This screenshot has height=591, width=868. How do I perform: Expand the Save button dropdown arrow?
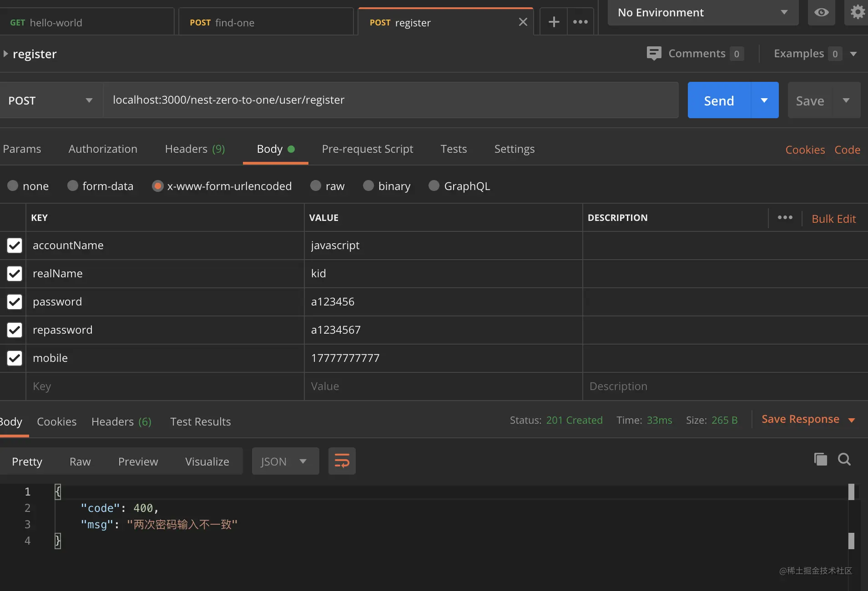pyautogui.click(x=846, y=100)
